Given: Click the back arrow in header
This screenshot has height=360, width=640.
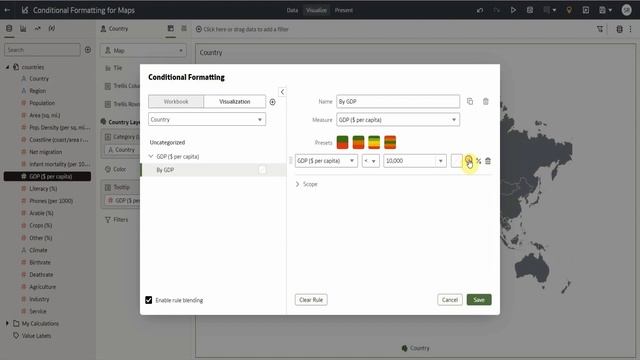Looking at the screenshot, I should point(7,10).
